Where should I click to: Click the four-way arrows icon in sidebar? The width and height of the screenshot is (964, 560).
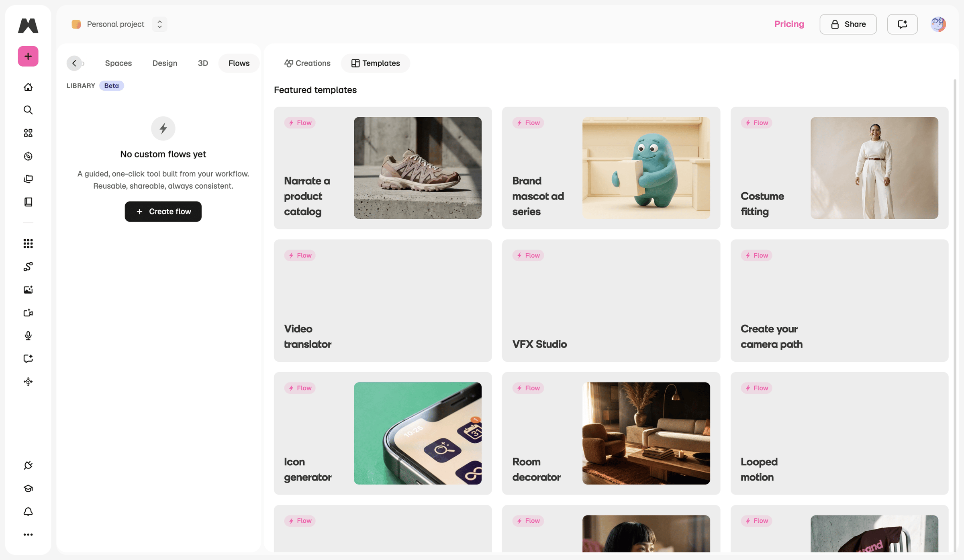[28, 382]
